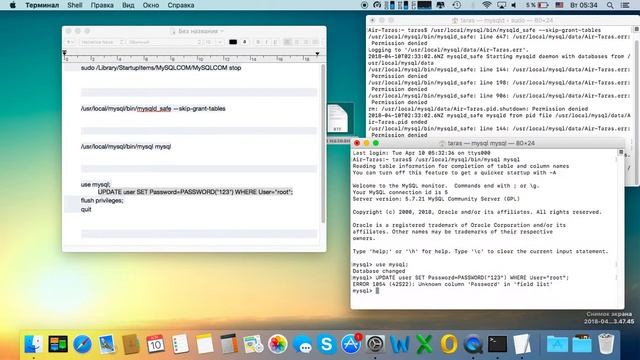The height and width of the screenshot is (360, 640).
Task: Open the US flag input source menu
Action: click(559, 5)
